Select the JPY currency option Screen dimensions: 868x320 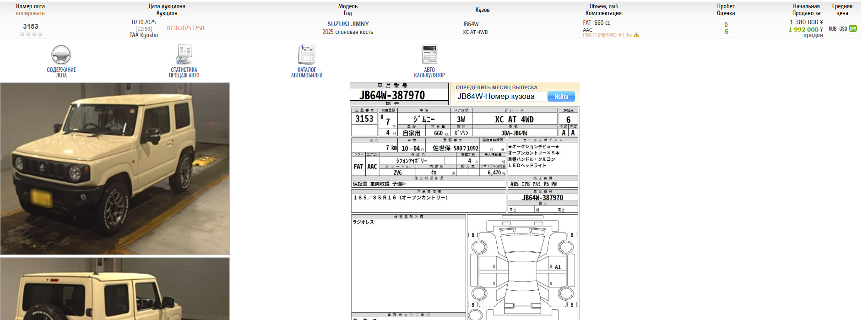(853, 28)
